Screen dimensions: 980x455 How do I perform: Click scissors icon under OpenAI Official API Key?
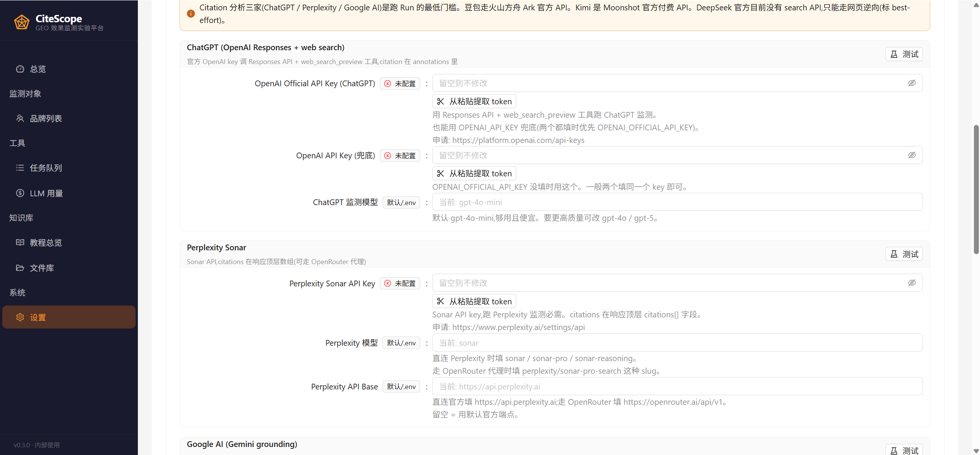coord(441,102)
